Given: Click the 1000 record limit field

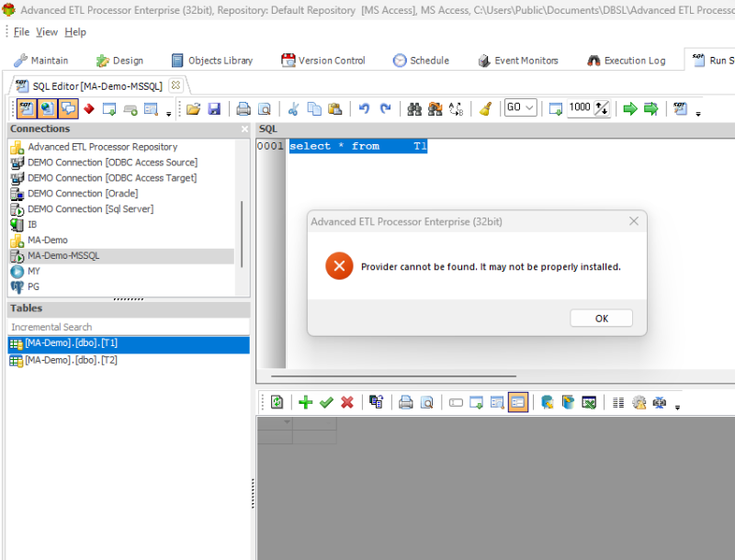Looking at the screenshot, I should [580, 107].
